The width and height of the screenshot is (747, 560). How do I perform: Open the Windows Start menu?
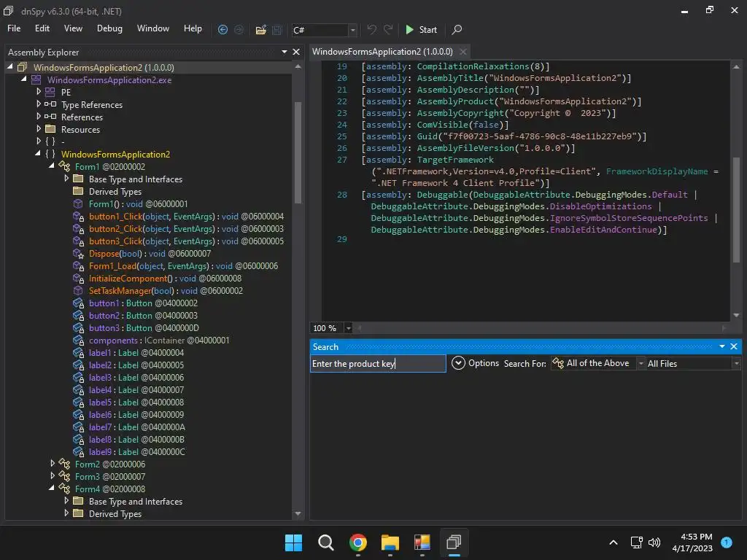click(293, 542)
